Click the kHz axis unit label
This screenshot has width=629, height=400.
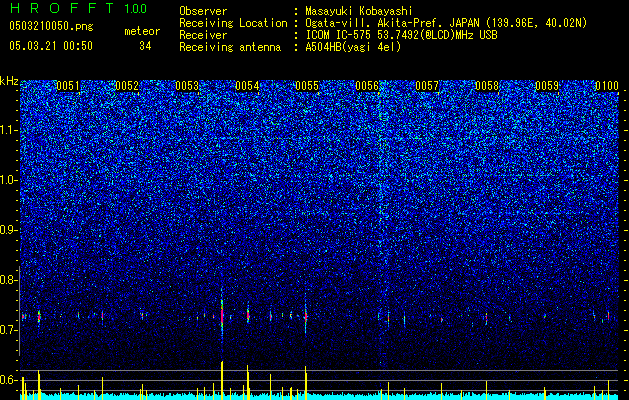[9, 81]
